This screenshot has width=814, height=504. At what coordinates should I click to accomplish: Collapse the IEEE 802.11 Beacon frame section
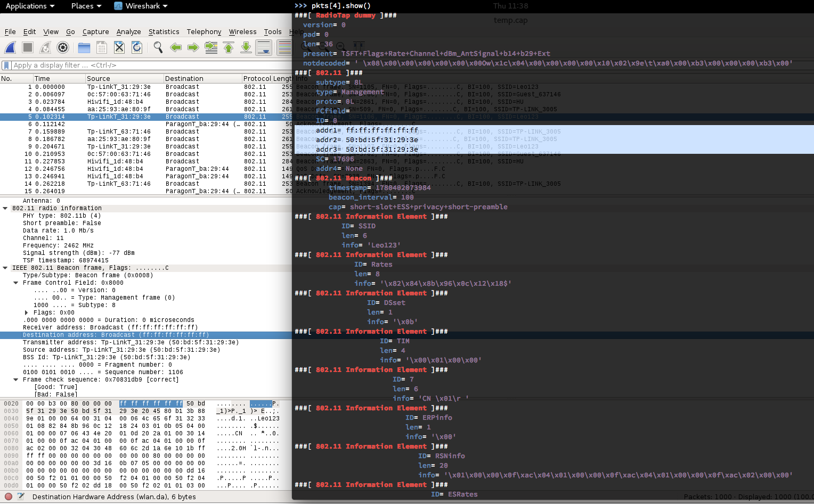[5, 268]
